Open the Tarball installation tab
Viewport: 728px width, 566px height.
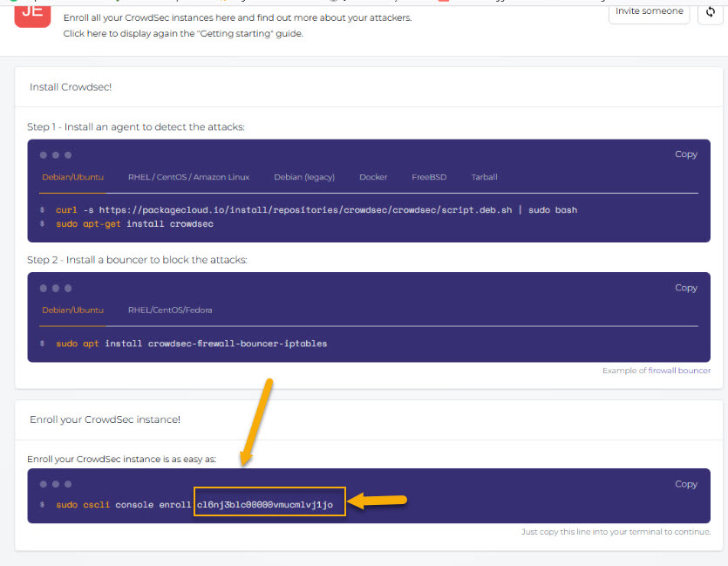(x=484, y=176)
